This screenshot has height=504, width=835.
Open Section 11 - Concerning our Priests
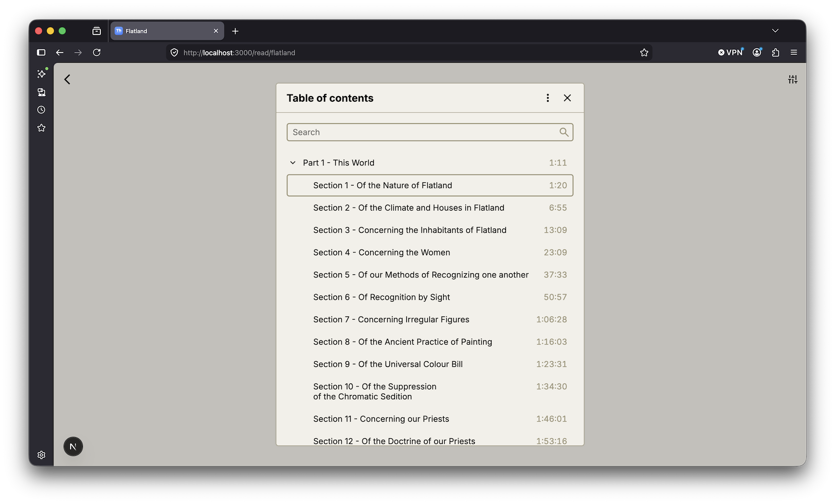[x=430, y=419]
